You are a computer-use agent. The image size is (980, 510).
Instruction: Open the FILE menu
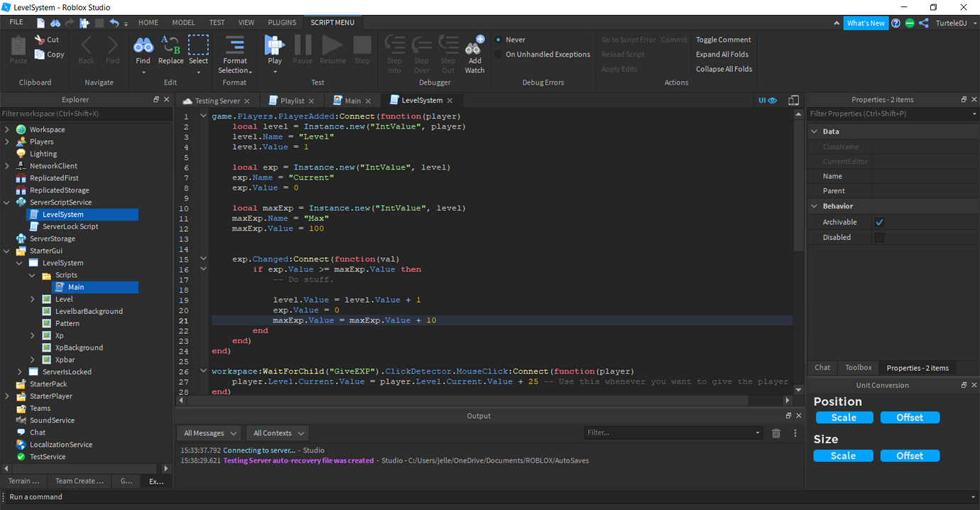16,22
